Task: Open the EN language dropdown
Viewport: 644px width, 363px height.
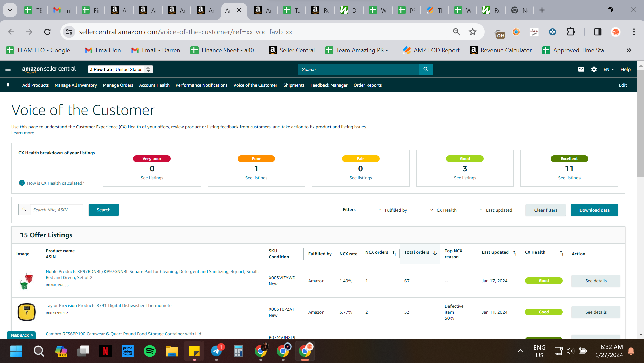Action: click(x=608, y=69)
